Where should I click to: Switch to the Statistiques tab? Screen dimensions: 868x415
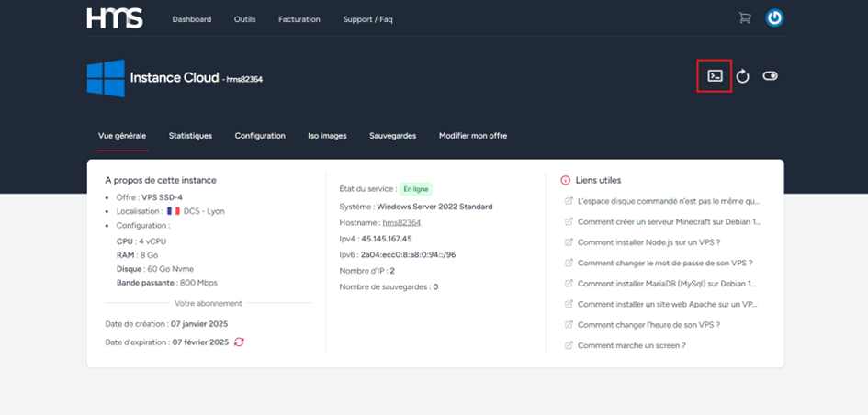pyautogui.click(x=190, y=136)
